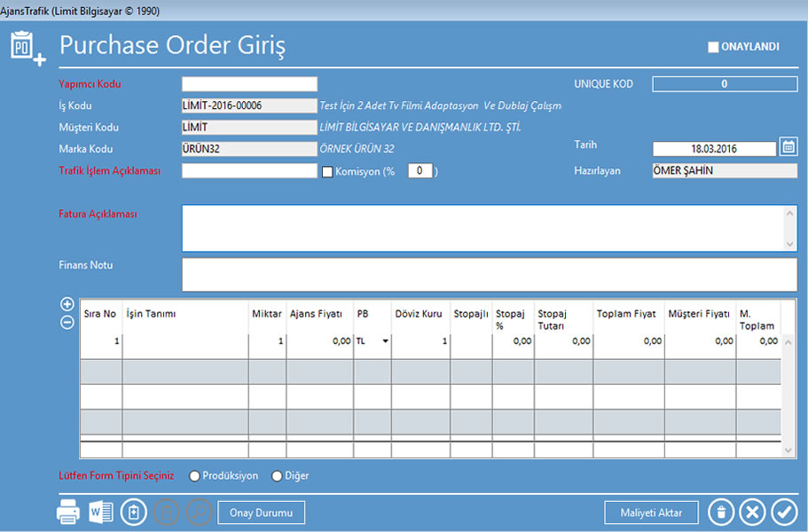Enable the Komisyon checkbox

326,172
